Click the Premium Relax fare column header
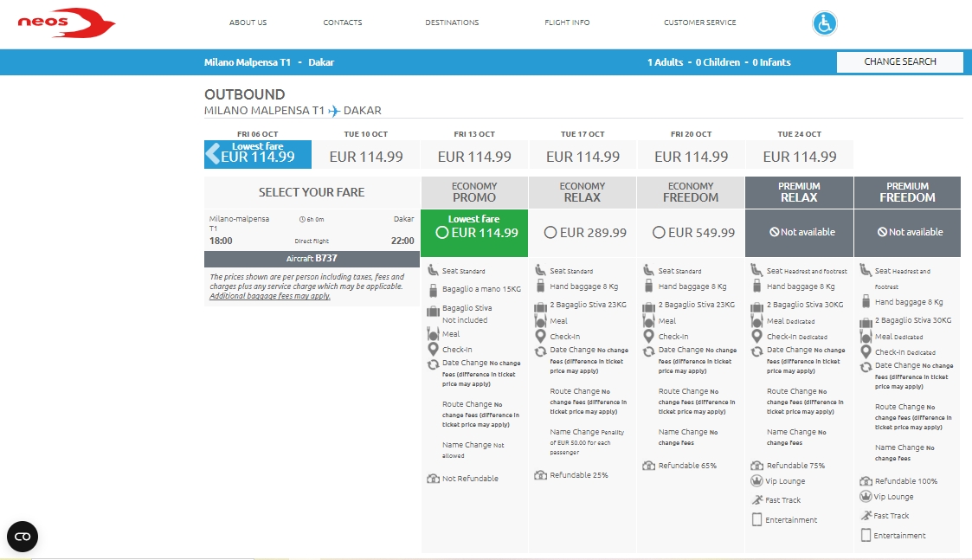 tap(799, 192)
